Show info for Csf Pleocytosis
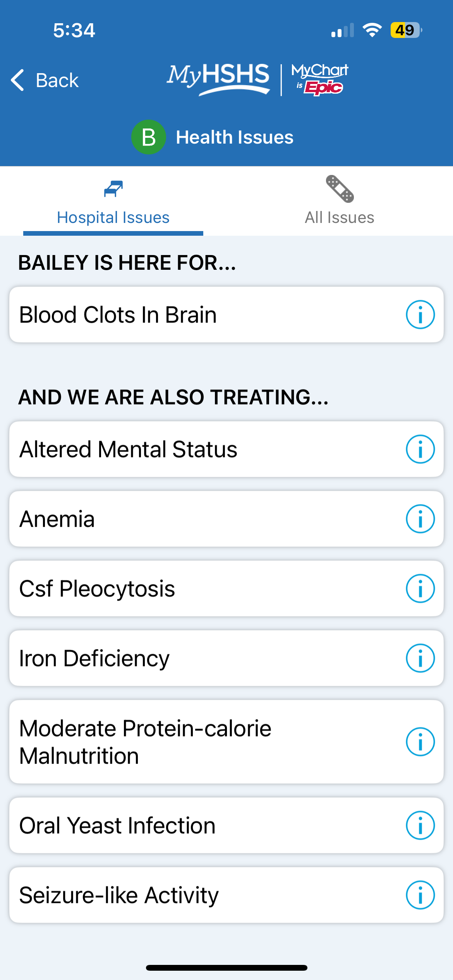This screenshot has height=980, width=453. [x=420, y=589]
